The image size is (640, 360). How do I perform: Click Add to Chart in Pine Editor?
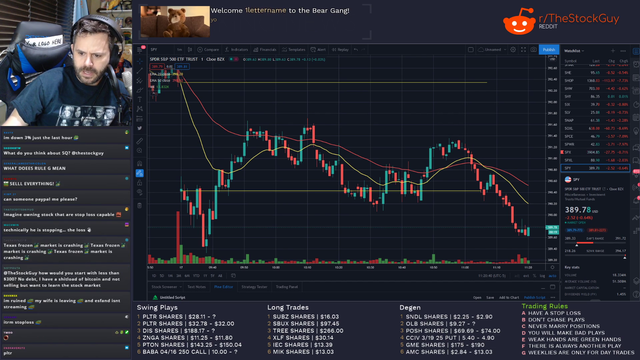[509, 297]
